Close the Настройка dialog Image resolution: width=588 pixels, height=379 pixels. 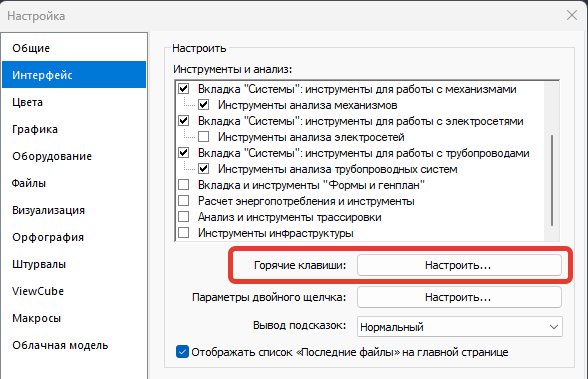click(x=572, y=16)
